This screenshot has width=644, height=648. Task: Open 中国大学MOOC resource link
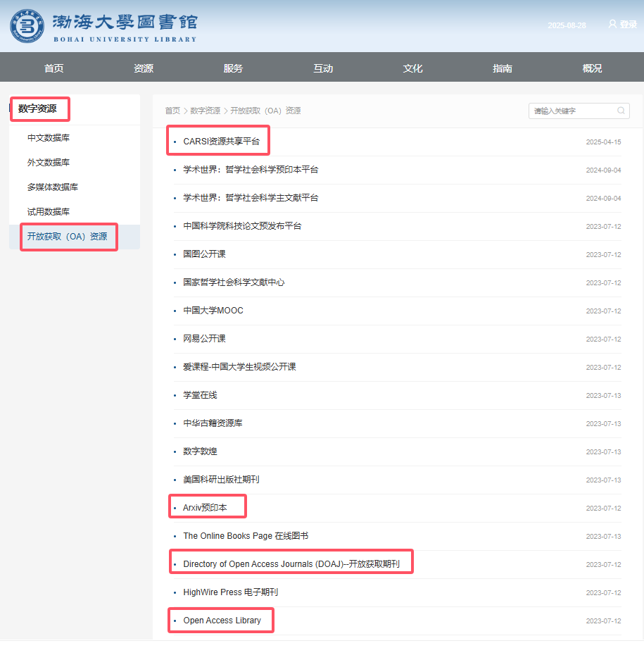[213, 311]
